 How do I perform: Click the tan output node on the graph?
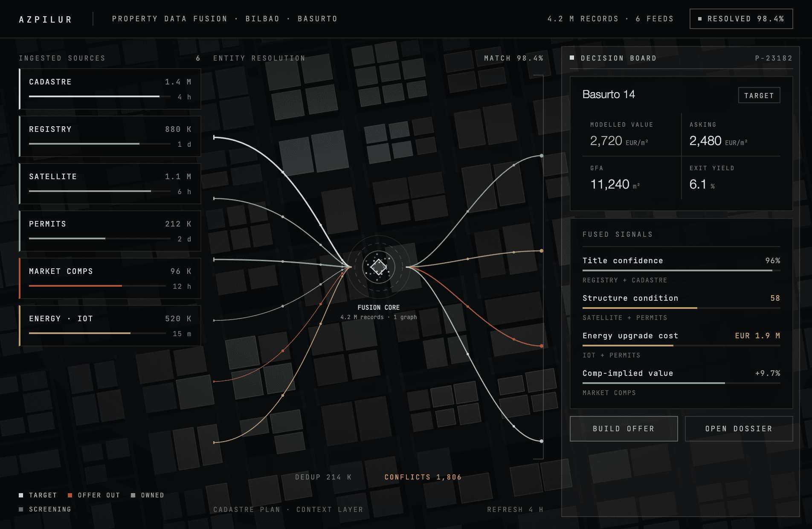pos(542,251)
